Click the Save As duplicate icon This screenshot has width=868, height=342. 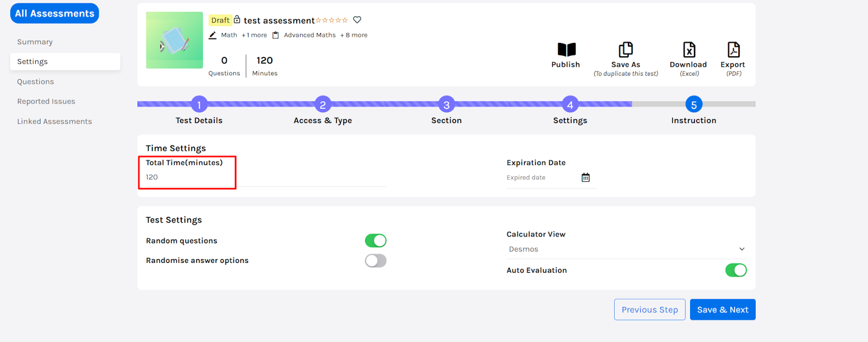(626, 50)
